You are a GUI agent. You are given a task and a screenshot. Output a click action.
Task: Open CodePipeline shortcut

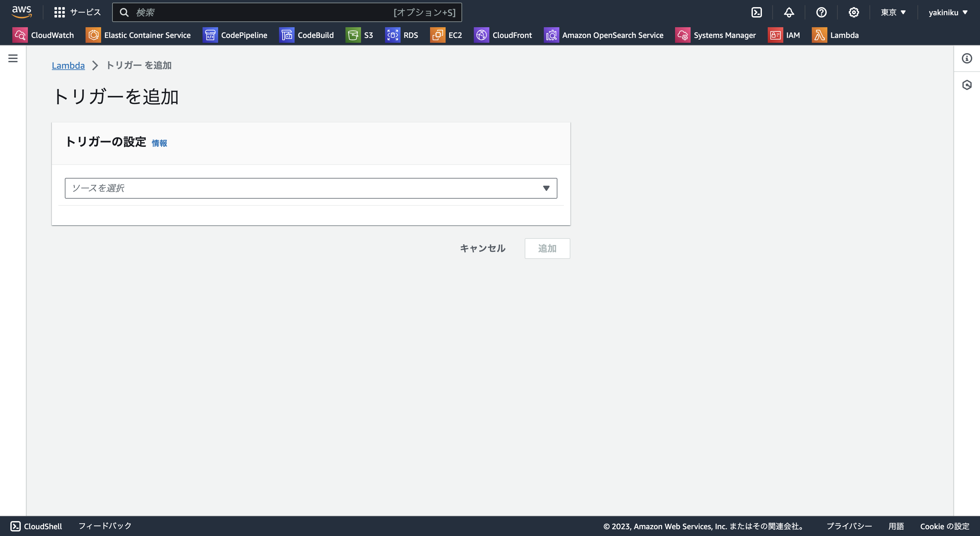click(x=235, y=35)
